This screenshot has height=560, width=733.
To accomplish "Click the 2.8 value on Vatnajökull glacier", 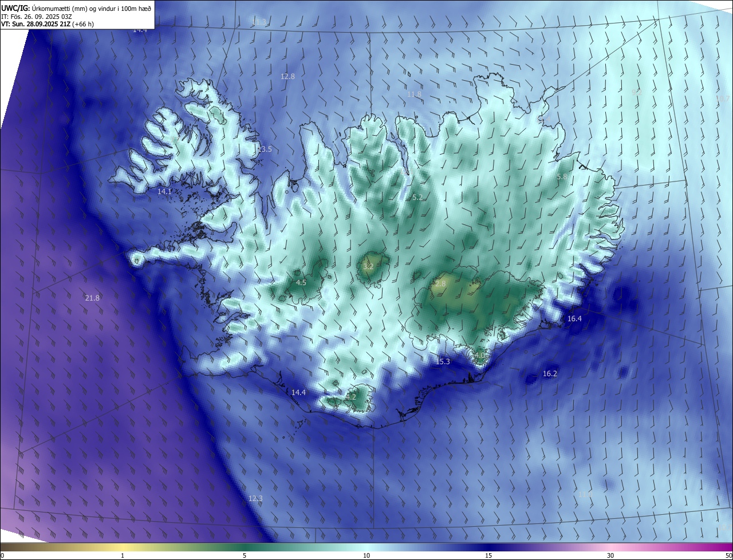I will [x=440, y=283].
